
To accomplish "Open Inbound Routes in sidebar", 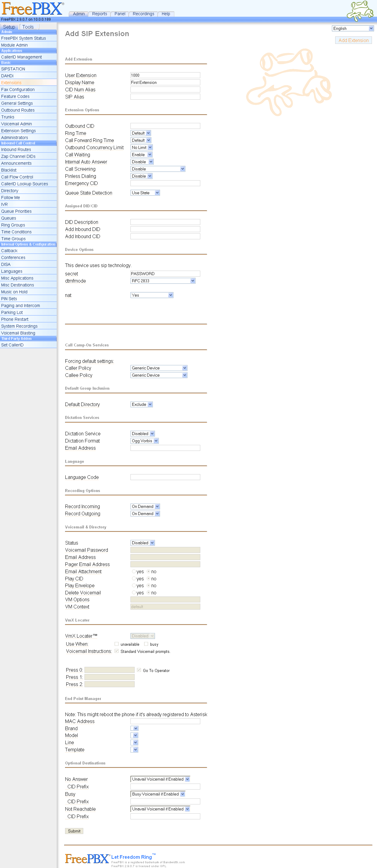I will (16, 149).
